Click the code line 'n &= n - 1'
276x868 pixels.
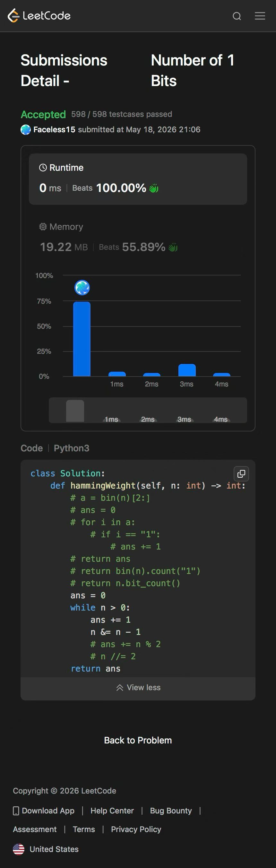click(116, 632)
